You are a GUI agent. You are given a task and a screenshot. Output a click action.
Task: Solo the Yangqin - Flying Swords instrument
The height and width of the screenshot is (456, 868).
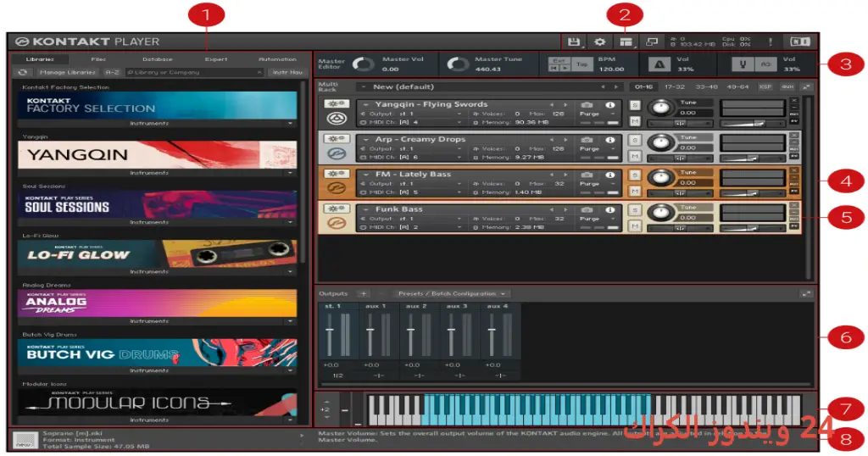[635, 105]
